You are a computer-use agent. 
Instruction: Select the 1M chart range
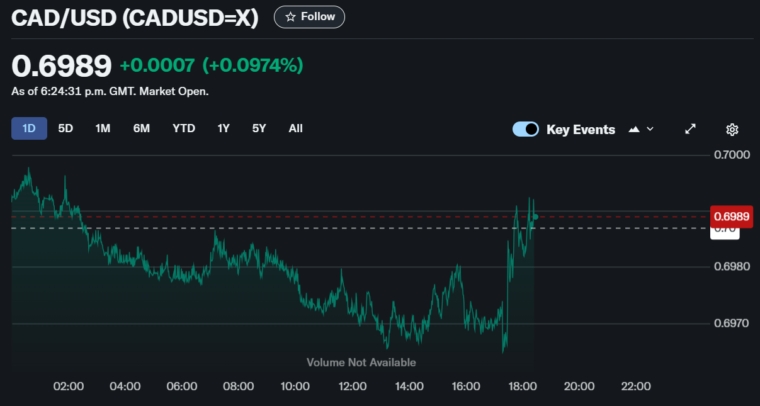(x=103, y=128)
